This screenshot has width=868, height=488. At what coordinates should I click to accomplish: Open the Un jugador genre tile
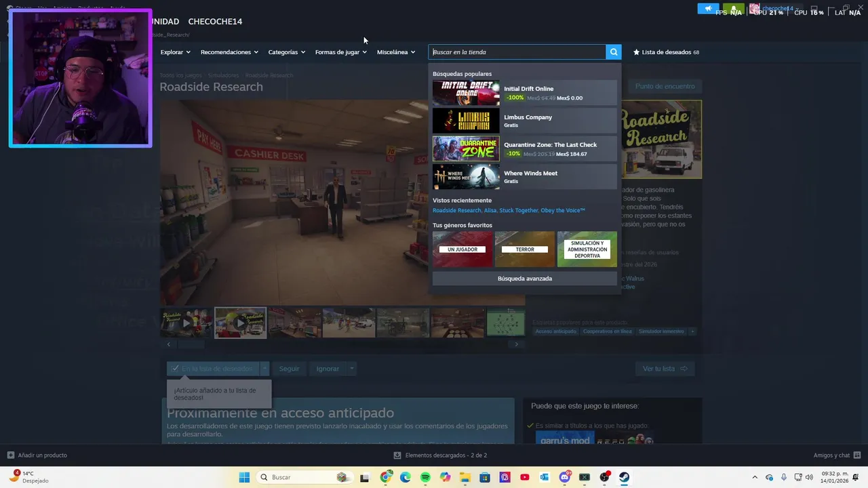point(462,249)
